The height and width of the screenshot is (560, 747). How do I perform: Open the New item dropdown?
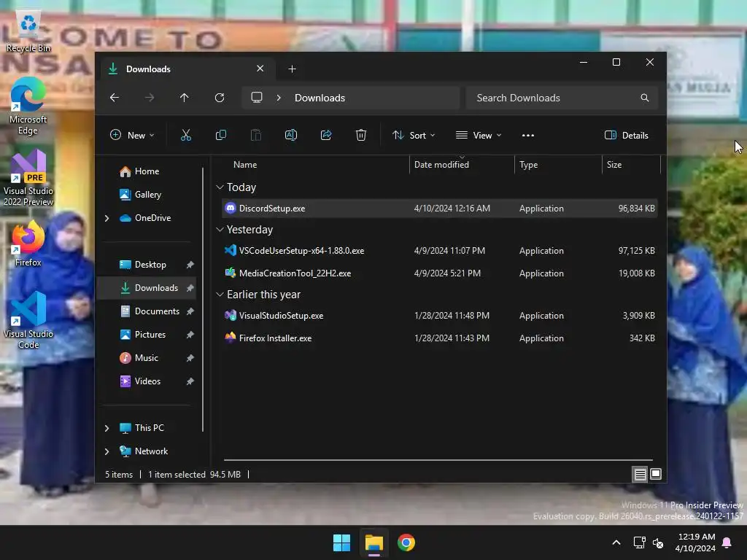(132, 135)
